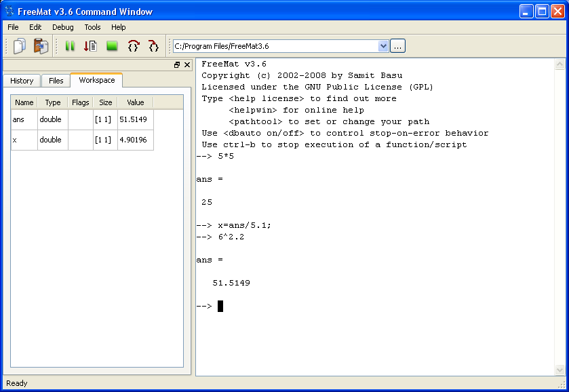Click the 'Ready' status bar text
This screenshot has height=392, width=569.
click(17, 383)
